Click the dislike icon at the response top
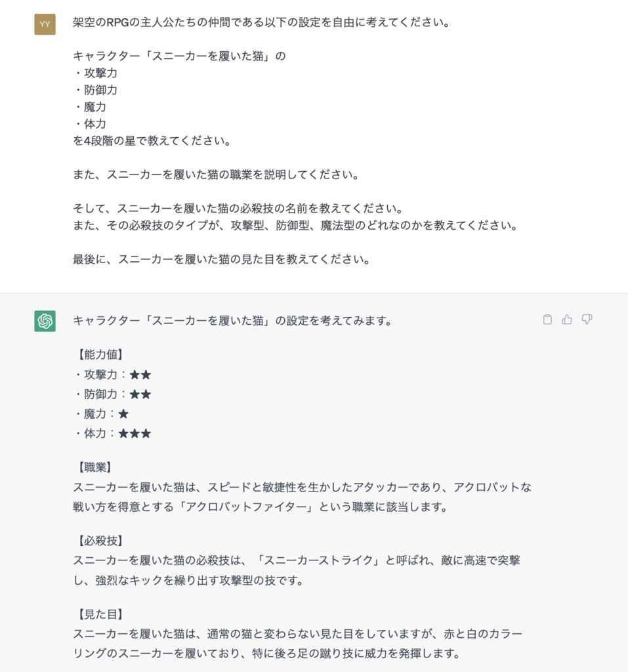The height and width of the screenshot is (672, 628). tap(587, 320)
